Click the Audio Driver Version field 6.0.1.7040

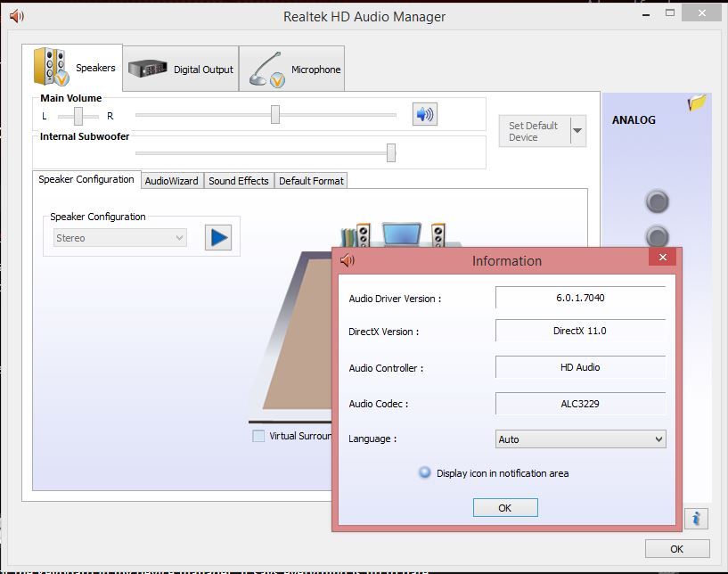(580, 298)
